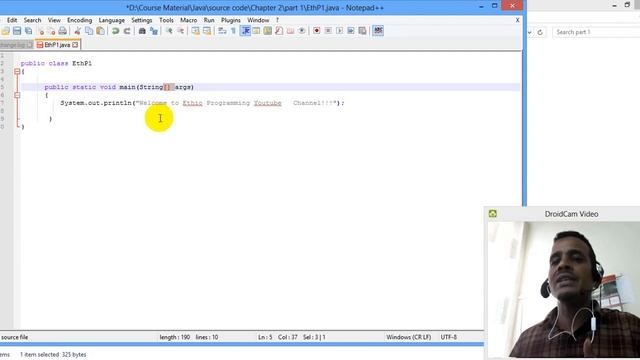Toggle synchronized vertical scrolling

pyautogui.click(x=196, y=31)
